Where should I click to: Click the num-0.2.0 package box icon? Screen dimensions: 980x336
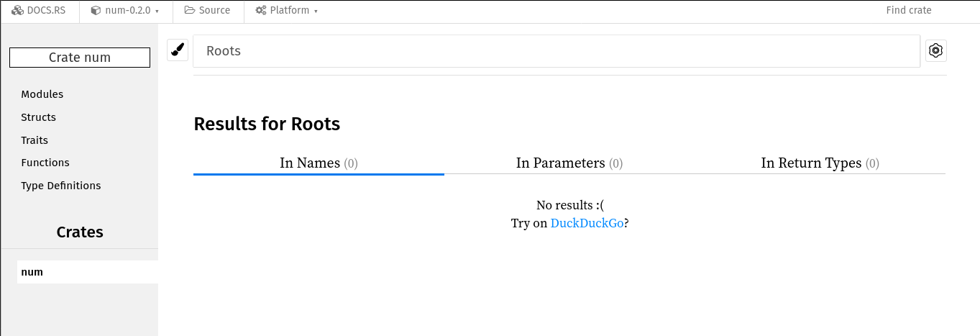coord(96,11)
